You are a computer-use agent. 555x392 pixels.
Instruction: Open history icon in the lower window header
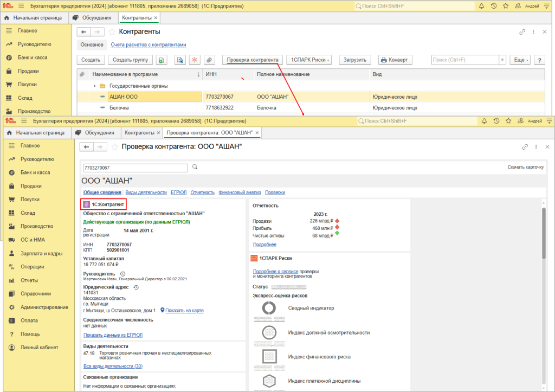pyautogui.click(x=496, y=121)
